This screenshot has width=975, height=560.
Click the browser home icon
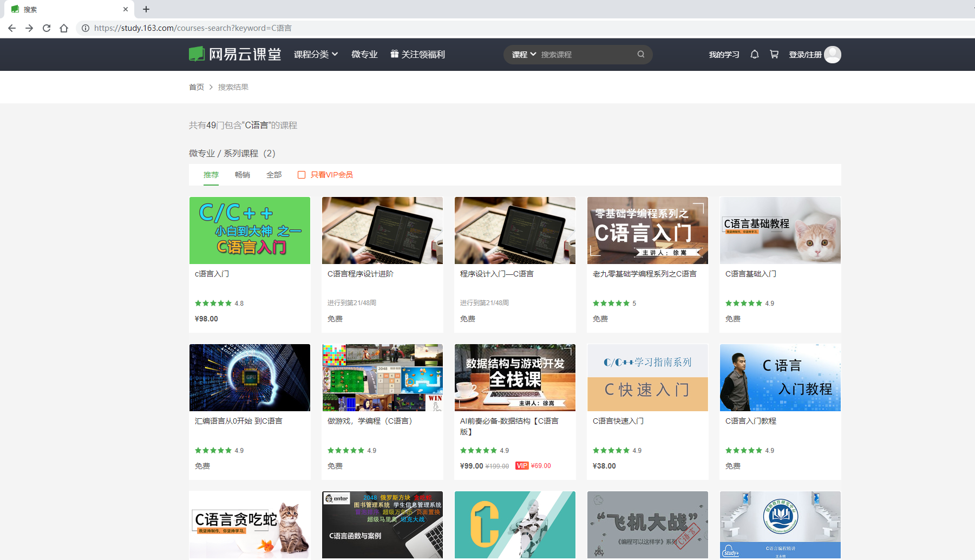[64, 28]
